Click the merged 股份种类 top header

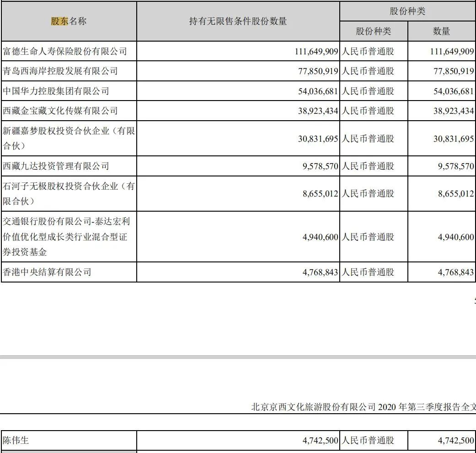408,11
